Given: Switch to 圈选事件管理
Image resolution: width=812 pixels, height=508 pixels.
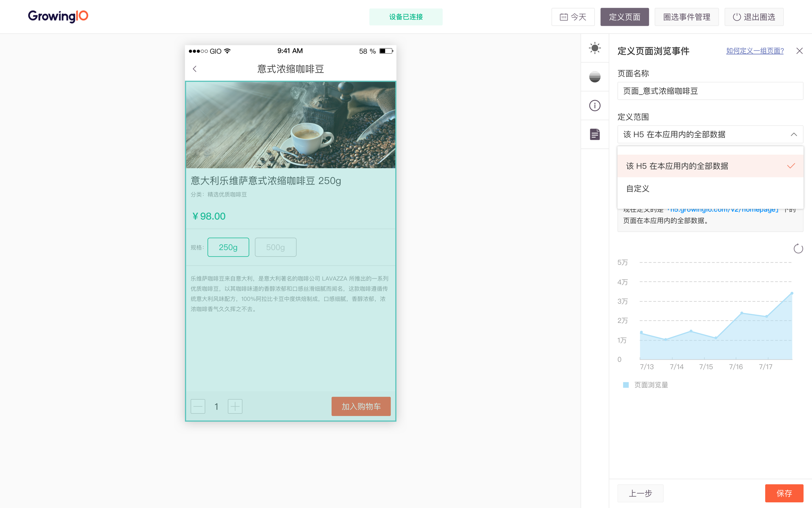Looking at the screenshot, I should [686, 17].
